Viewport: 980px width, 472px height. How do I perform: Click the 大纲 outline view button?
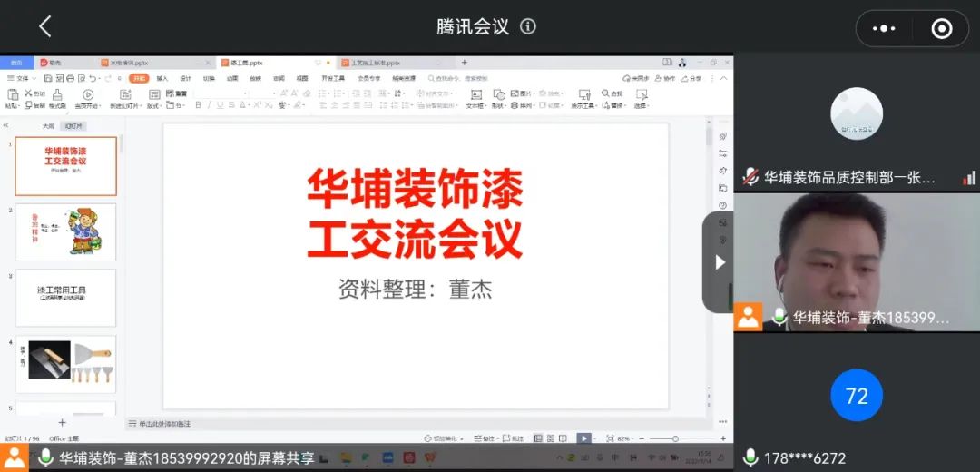pos(48,126)
